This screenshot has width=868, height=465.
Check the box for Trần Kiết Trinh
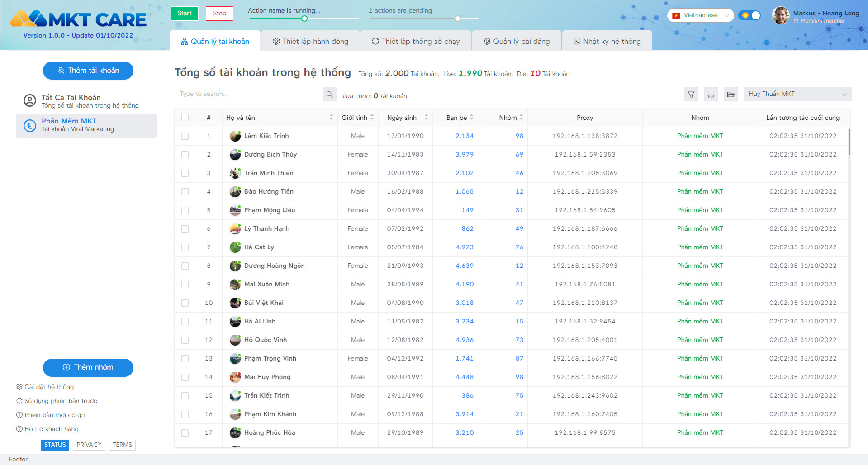[x=185, y=395]
